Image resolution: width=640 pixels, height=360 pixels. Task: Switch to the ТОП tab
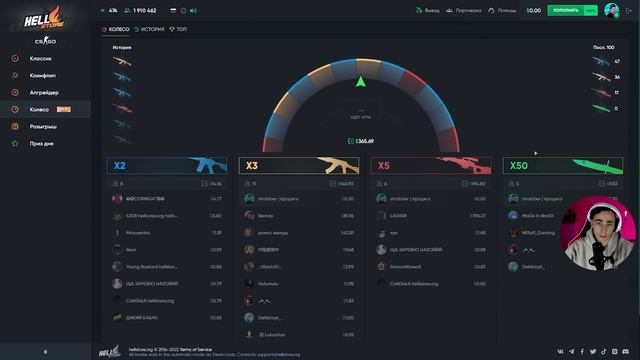pyautogui.click(x=178, y=29)
